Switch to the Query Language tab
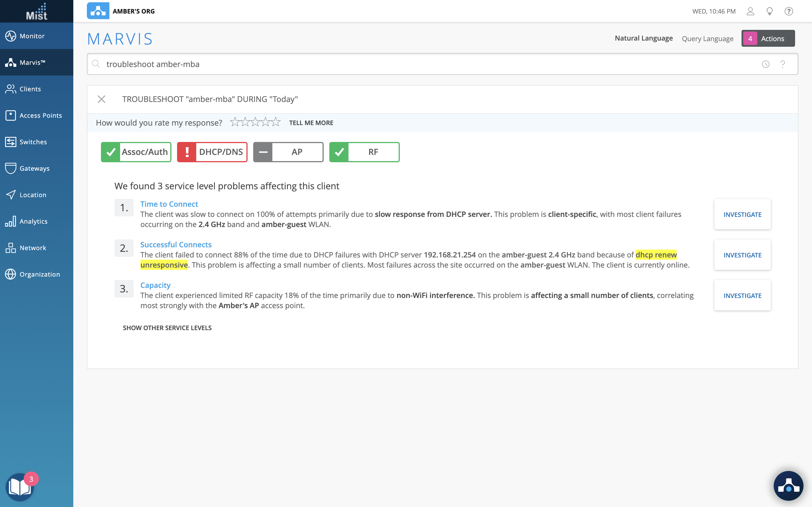Image resolution: width=812 pixels, height=507 pixels. 707,39
